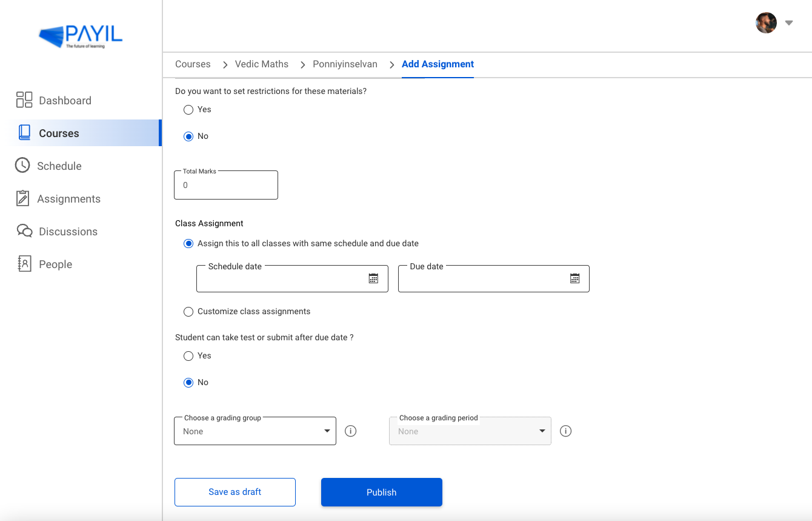Viewport: 812px width, 521px height.
Task: Choose assign to all classes option
Action: [x=188, y=244]
